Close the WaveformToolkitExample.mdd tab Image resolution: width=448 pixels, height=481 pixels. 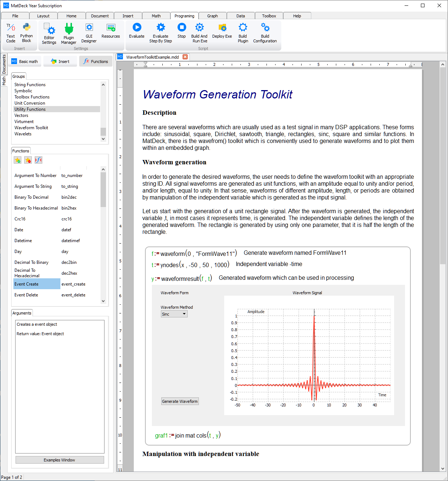click(185, 57)
